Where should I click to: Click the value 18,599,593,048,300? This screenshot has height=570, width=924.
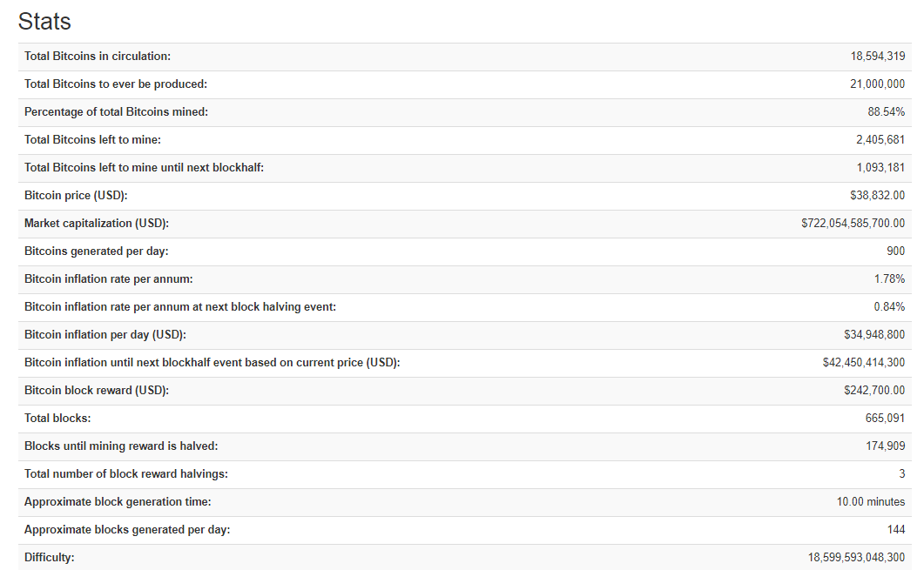coord(856,558)
